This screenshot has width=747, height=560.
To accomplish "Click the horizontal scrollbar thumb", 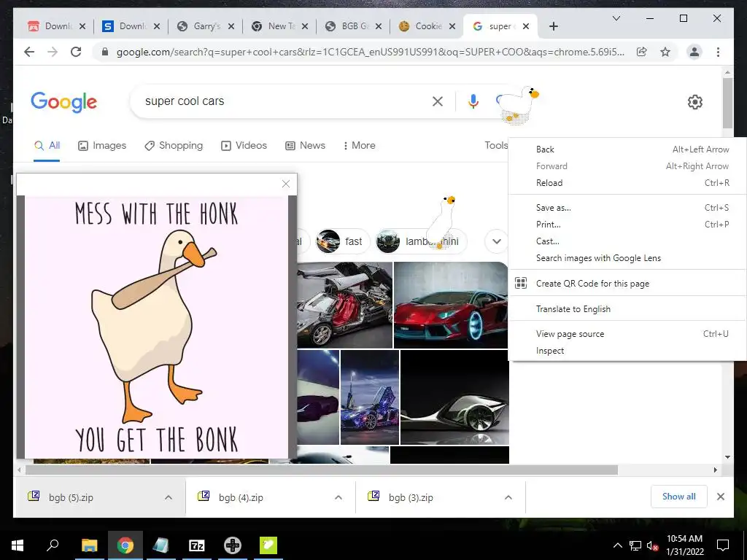I will click(x=322, y=470).
